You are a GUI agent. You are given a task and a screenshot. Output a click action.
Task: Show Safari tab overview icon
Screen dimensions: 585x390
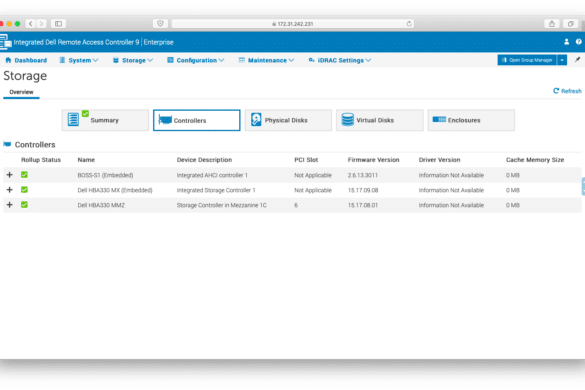click(570, 24)
